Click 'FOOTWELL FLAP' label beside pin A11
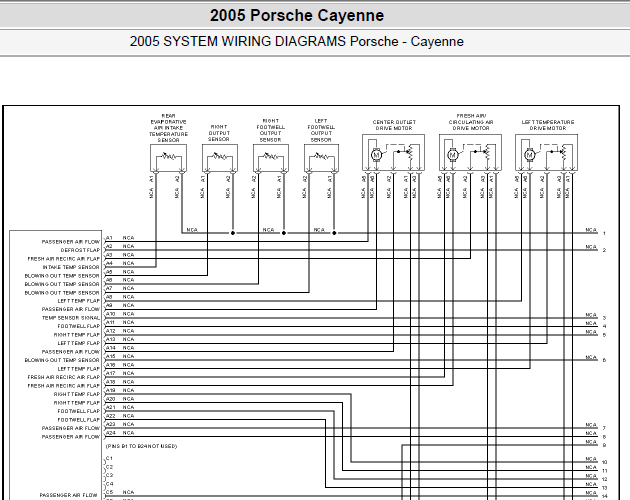 coord(78,326)
